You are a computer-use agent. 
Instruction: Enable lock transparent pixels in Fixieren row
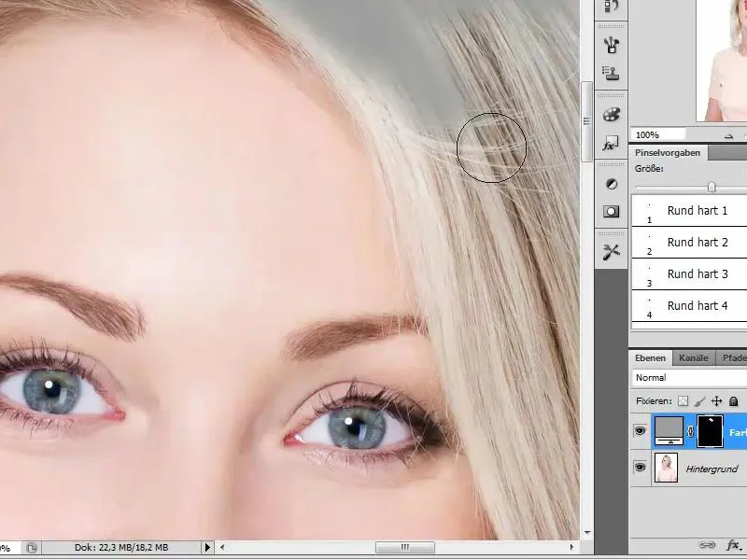[x=684, y=400]
